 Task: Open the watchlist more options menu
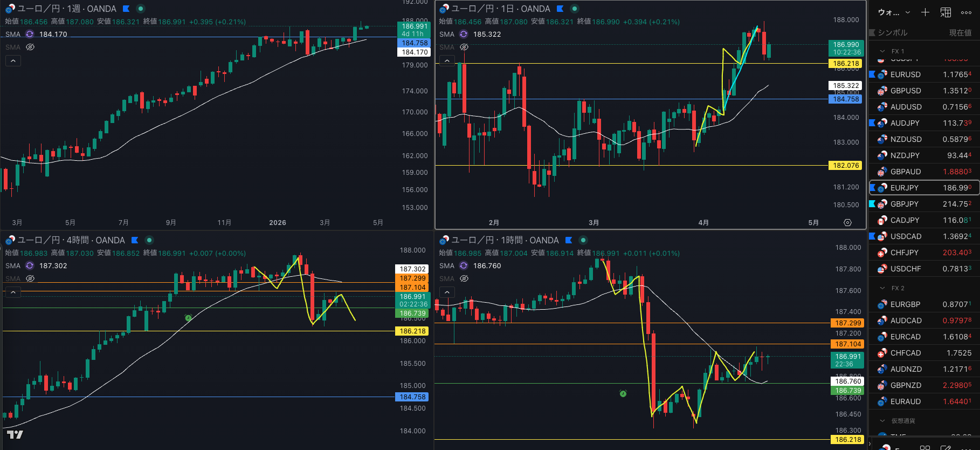tap(966, 12)
